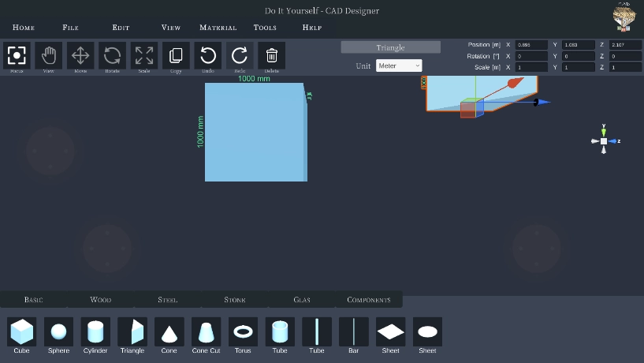Choose the Scale tool
This screenshot has width=644, height=363.
tap(144, 55)
